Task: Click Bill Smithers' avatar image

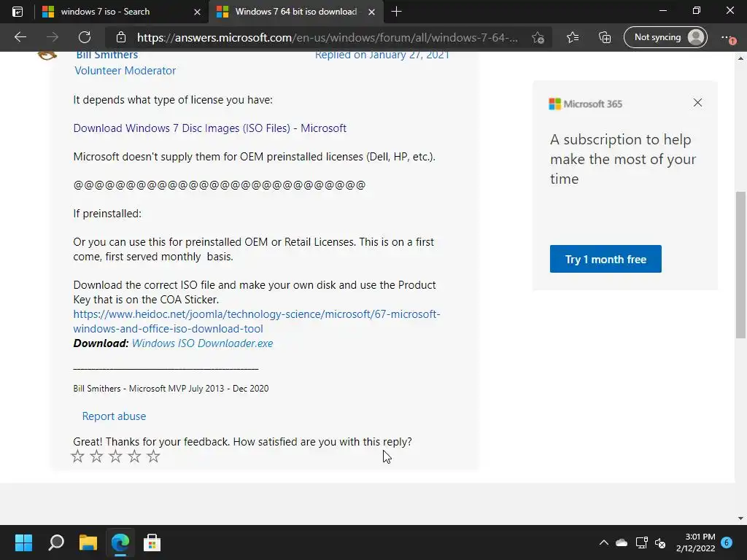Action: coord(47,55)
